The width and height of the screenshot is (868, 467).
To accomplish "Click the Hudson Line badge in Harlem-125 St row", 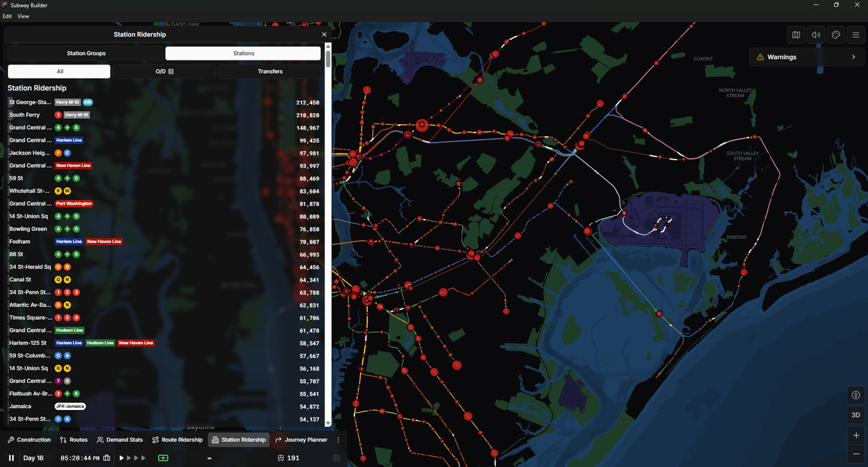I will coord(100,343).
